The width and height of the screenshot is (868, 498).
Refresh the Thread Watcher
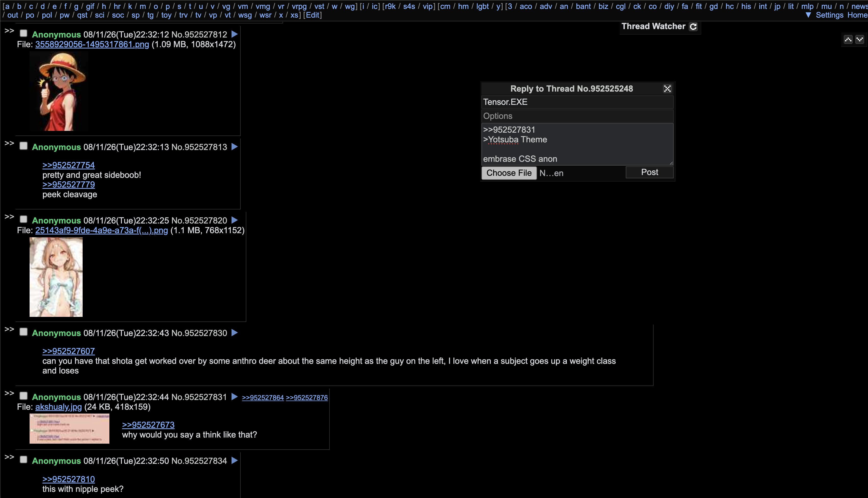tap(693, 27)
